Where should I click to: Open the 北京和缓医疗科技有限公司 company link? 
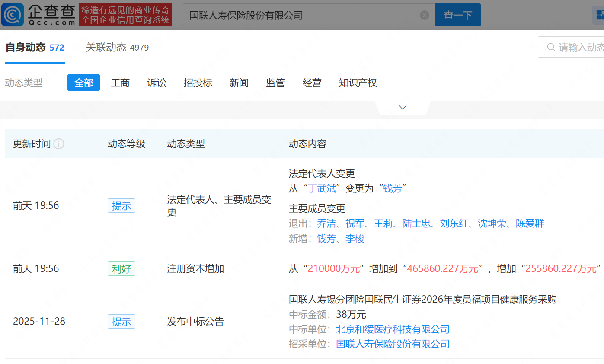392,329
